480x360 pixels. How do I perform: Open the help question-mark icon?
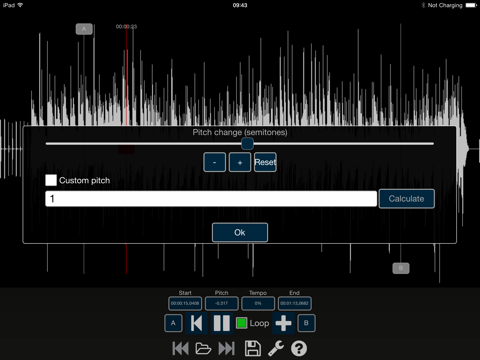click(x=299, y=349)
